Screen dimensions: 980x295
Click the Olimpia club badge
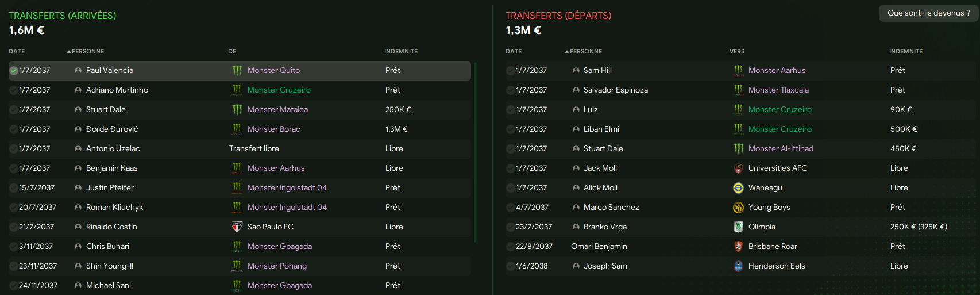click(x=738, y=227)
